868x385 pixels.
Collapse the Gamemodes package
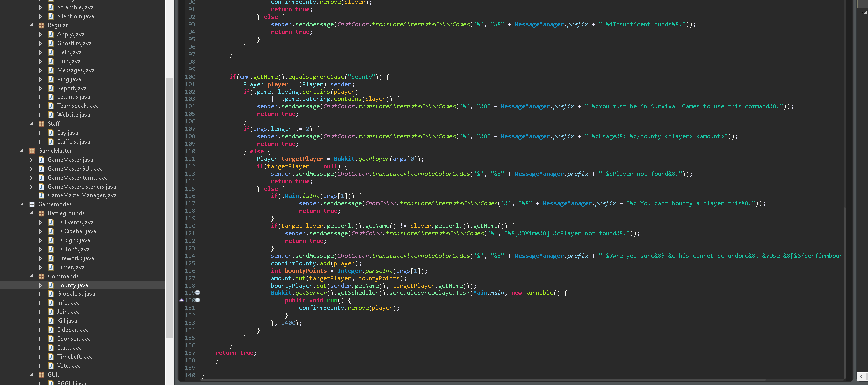click(x=22, y=204)
